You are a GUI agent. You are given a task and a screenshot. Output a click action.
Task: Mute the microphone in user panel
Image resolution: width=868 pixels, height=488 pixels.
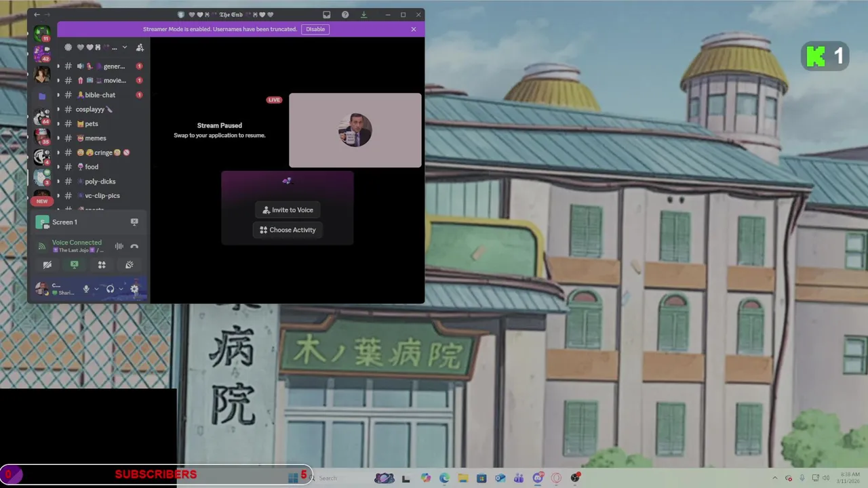86,289
